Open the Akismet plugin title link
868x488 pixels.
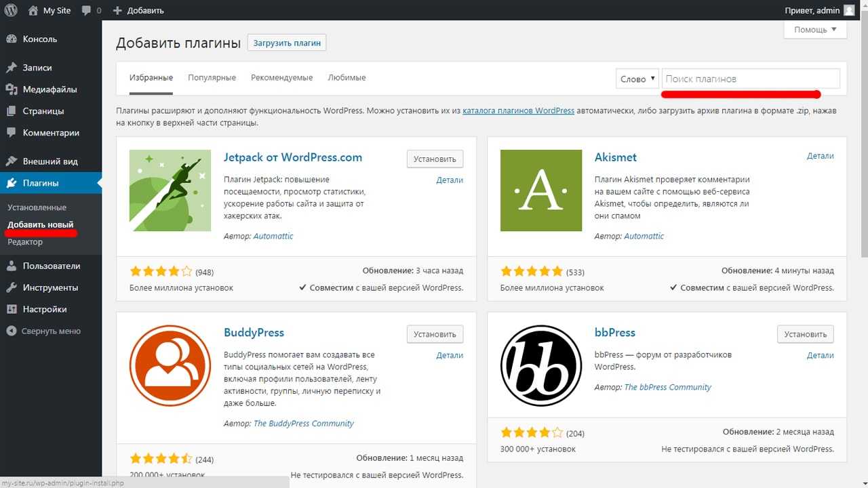[616, 157]
